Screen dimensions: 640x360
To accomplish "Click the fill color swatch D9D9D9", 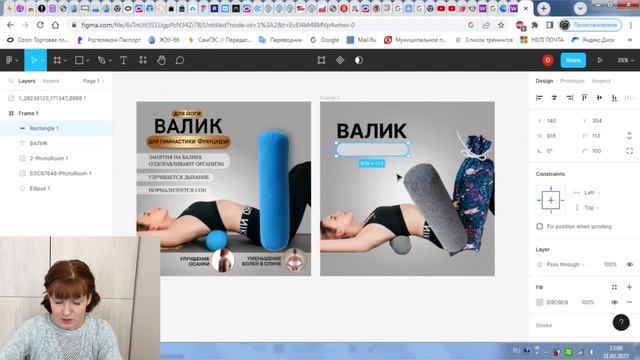I will coord(539,302).
